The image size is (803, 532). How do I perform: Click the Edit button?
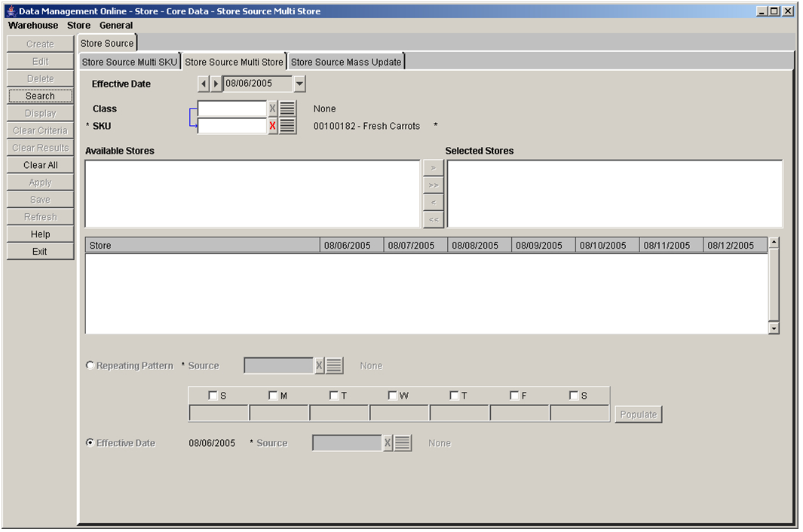click(x=41, y=62)
